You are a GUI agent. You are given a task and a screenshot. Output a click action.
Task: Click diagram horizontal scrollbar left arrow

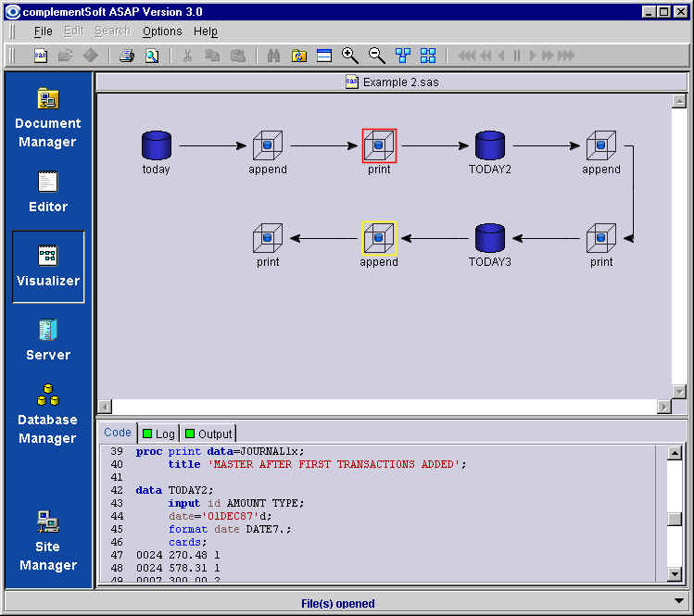pyautogui.click(x=105, y=407)
